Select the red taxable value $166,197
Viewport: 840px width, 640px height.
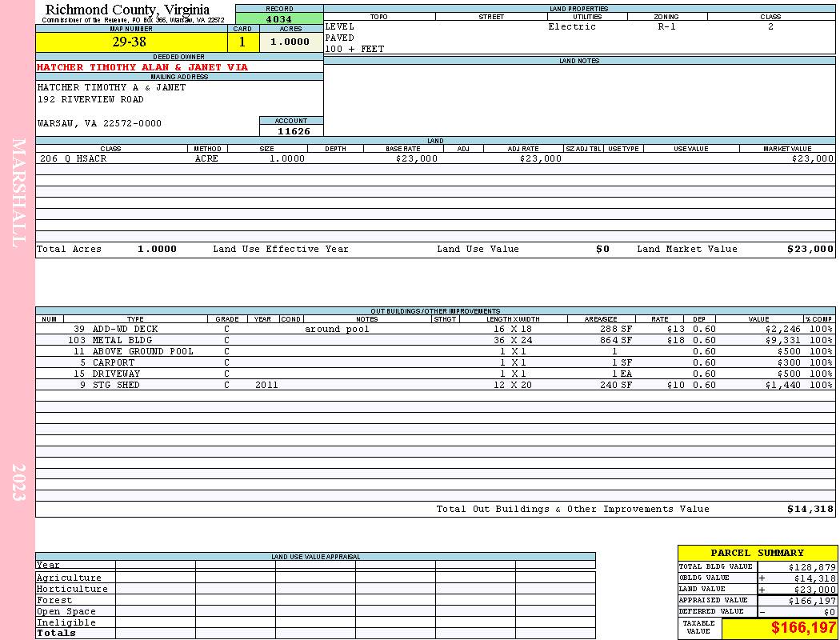coord(803,628)
